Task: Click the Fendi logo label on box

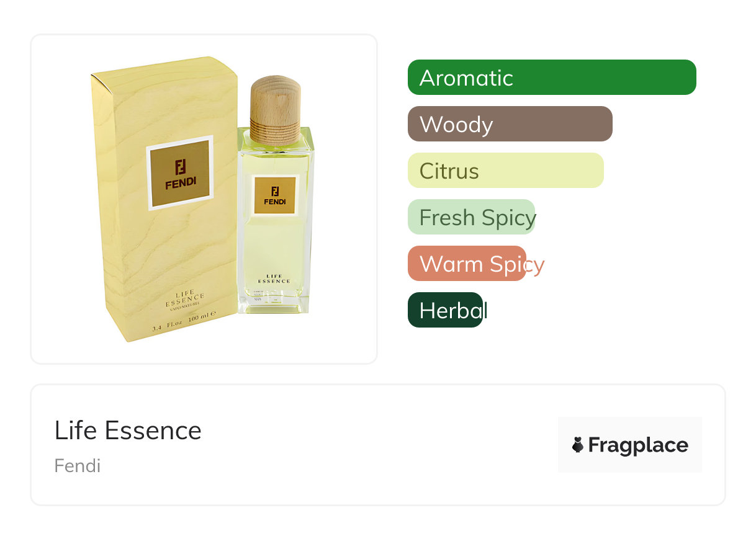Action: point(180,172)
